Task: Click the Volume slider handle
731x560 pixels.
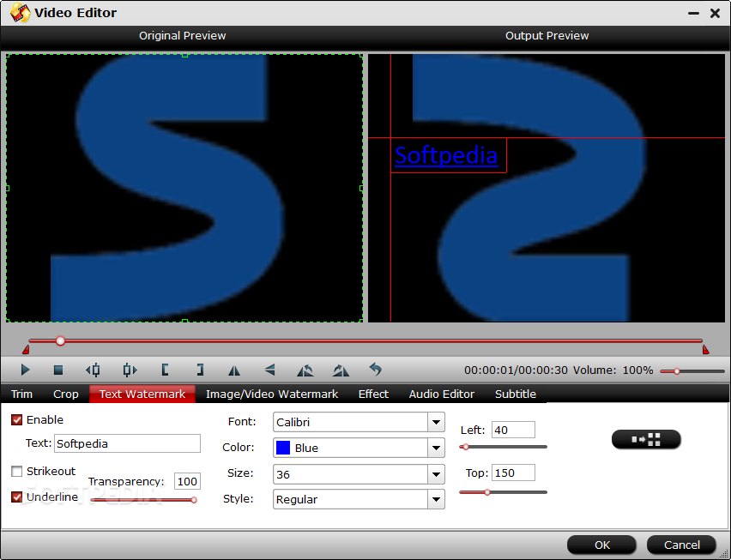Action: pos(676,371)
